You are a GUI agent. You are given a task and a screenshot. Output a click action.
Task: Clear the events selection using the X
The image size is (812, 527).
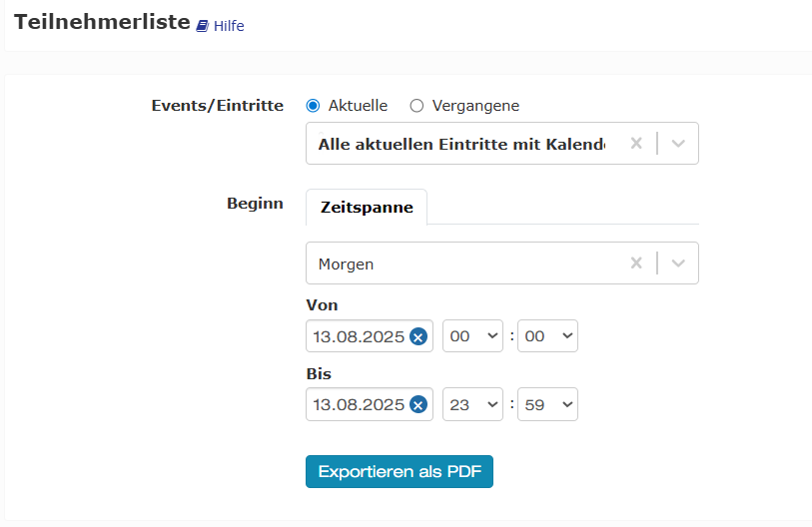(636, 144)
